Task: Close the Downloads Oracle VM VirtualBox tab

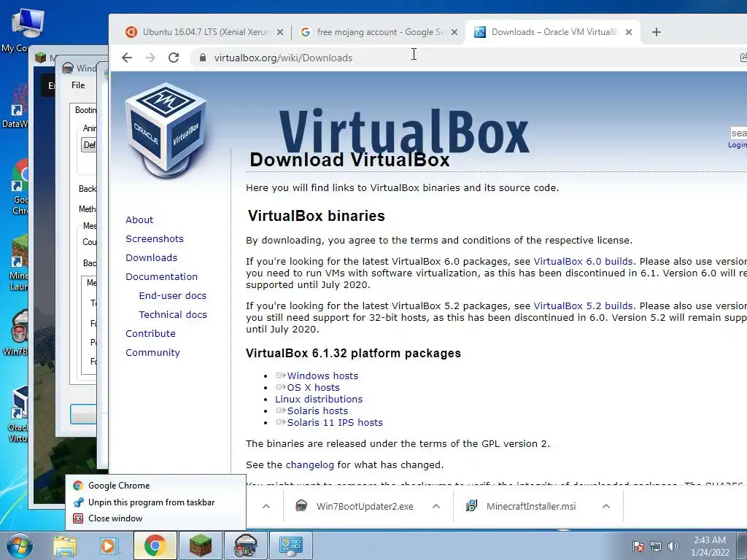Action: (628, 32)
